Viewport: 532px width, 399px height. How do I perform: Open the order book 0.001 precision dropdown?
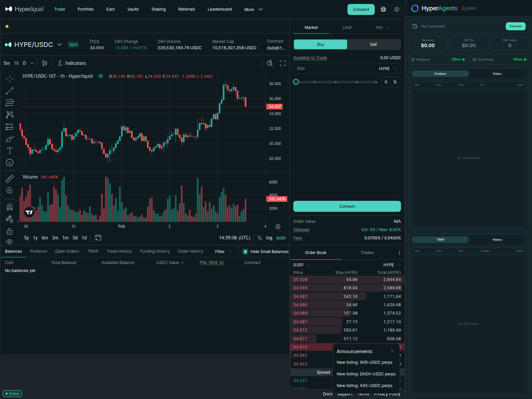click(302, 265)
